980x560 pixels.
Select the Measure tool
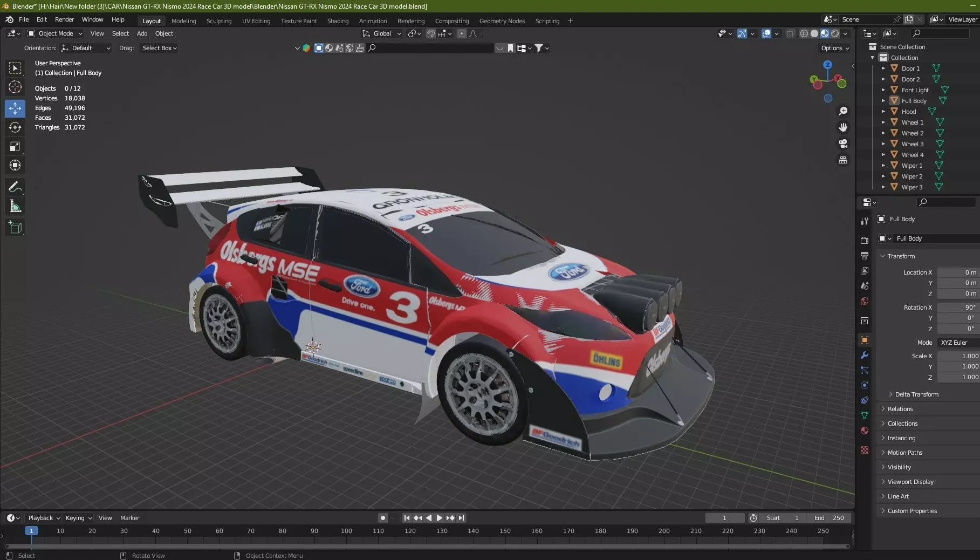15,206
